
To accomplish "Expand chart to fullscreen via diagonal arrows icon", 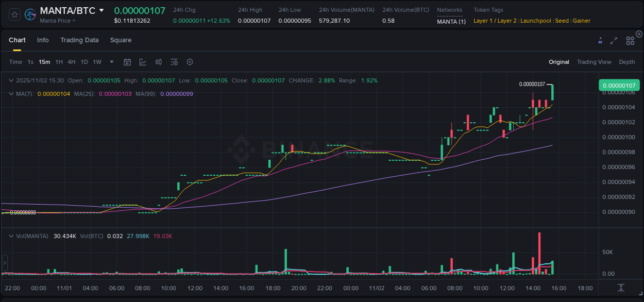I will pyautogui.click(x=614, y=41).
